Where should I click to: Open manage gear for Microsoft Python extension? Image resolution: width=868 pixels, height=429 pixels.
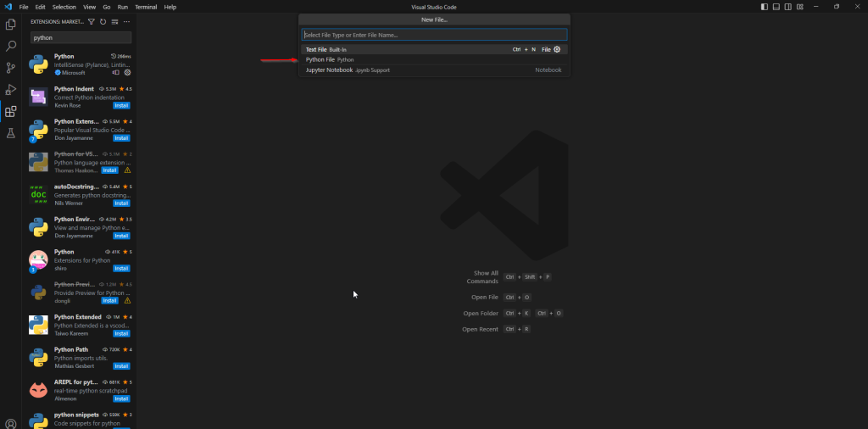pyautogui.click(x=126, y=73)
